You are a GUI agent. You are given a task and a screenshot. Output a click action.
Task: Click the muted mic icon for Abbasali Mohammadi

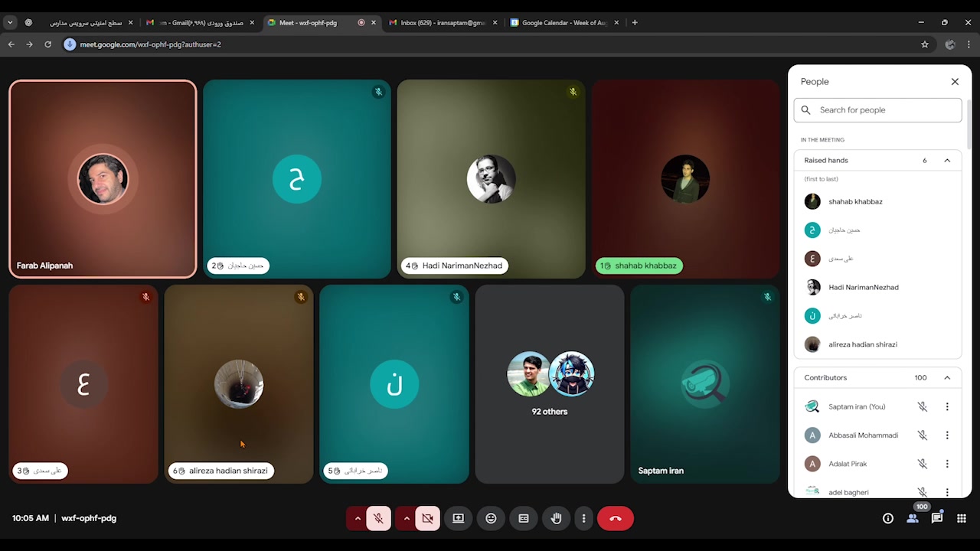[x=923, y=435]
